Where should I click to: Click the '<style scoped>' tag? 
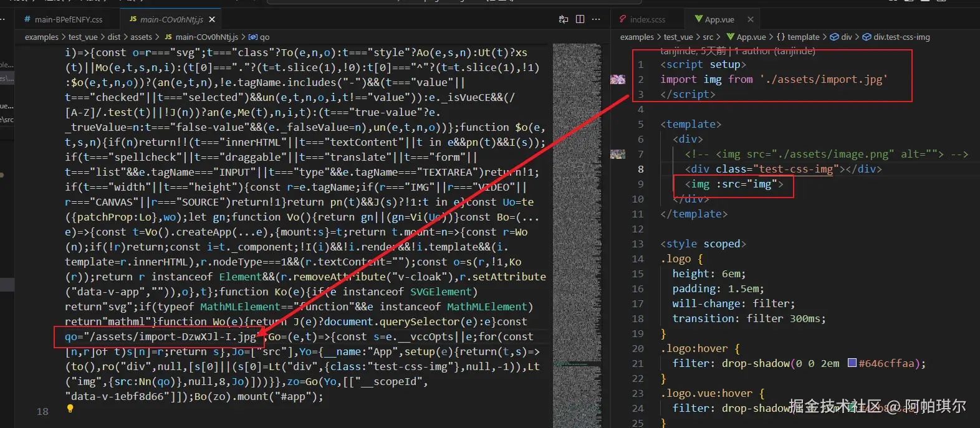pos(703,244)
